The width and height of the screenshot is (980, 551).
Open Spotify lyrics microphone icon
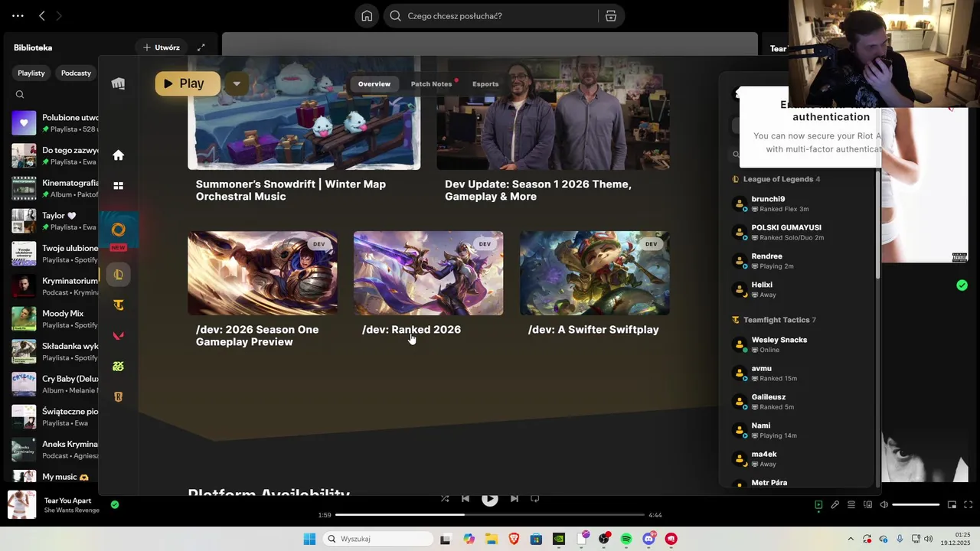click(x=835, y=505)
